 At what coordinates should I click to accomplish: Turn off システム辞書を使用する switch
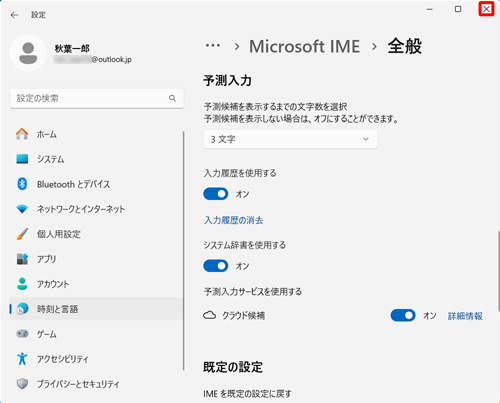(x=216, y=266)
